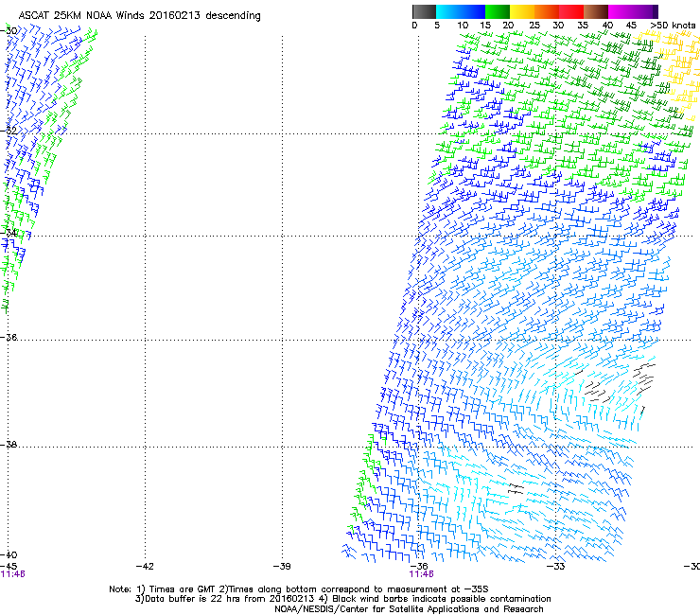Click the legend value '45'
Screen dimensions: 700x615
pyautogui.click(x=631, y=26)
